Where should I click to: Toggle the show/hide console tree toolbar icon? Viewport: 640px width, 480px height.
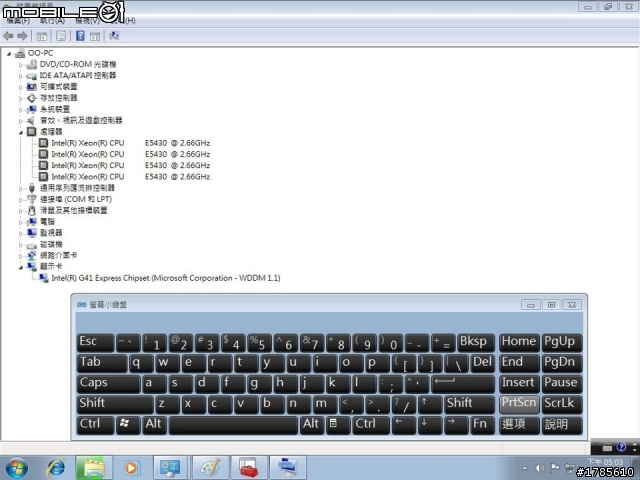(42, 36)
